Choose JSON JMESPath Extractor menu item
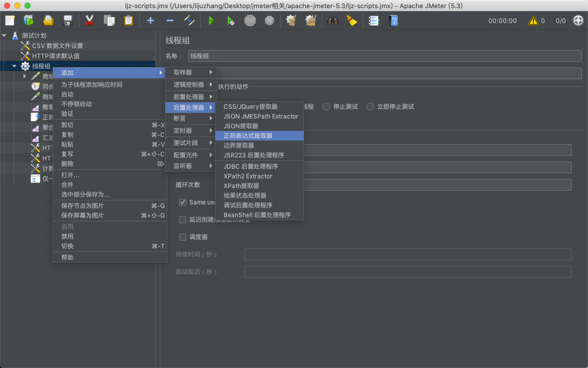 click(259, 116)
